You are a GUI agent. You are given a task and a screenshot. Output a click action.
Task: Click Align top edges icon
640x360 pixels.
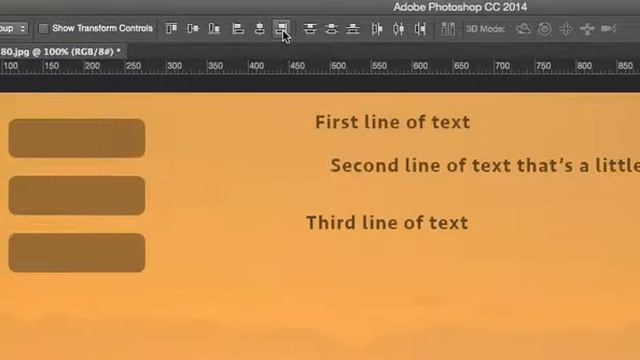171,29
